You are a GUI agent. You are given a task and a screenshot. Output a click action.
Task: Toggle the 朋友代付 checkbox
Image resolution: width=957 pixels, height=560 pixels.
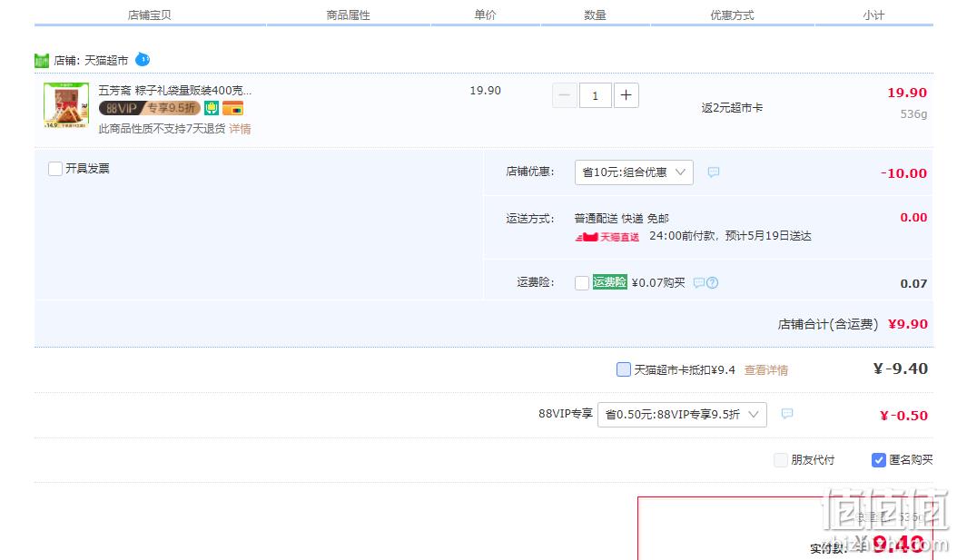pyautogui.click(x=781, y=460)
